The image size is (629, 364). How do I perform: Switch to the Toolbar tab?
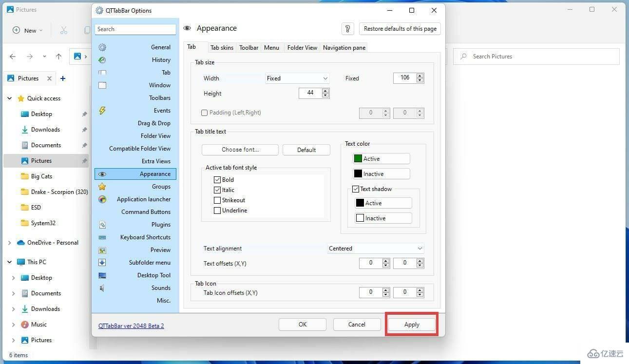(x=248, y=48)
